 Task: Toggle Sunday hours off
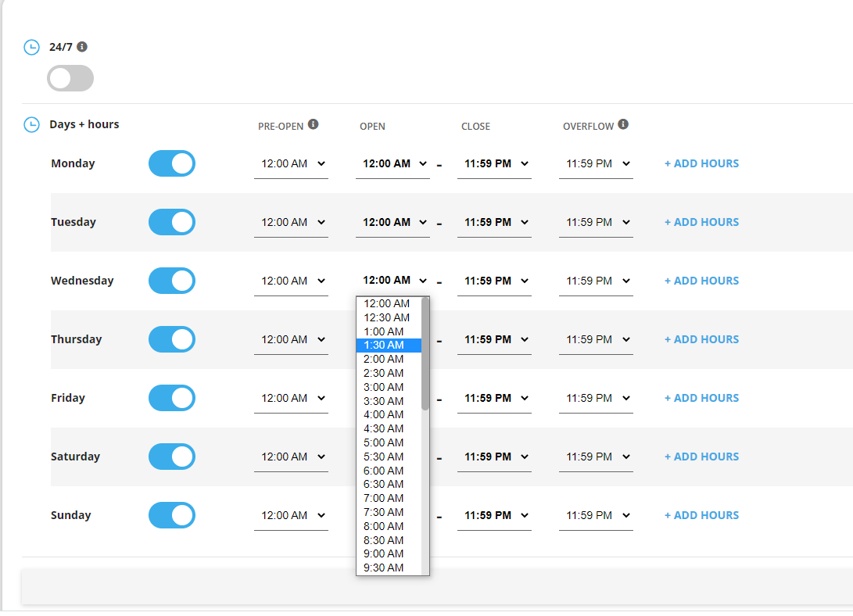(172, 515)
